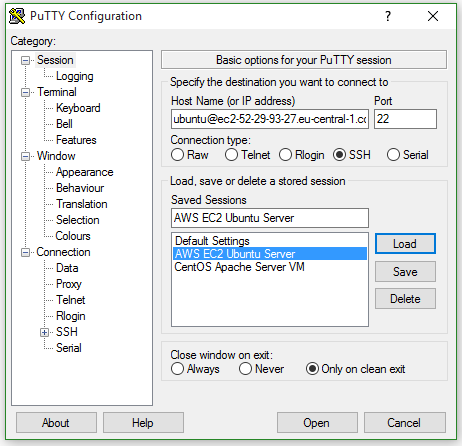
Task: Click the Host Name input field
Action: pyautogui.click(x=270, y=119)
